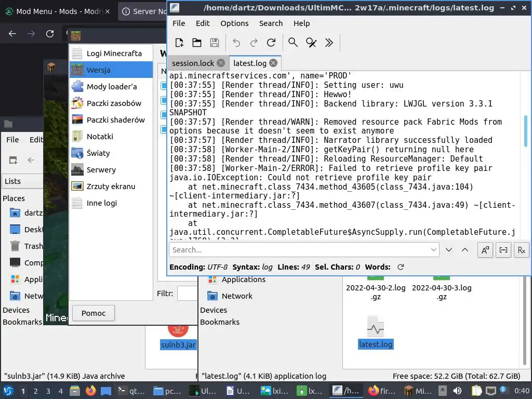Screen dimensions: 532x399
Task: Toggle the match case search option
Action: tap(485, 250)
